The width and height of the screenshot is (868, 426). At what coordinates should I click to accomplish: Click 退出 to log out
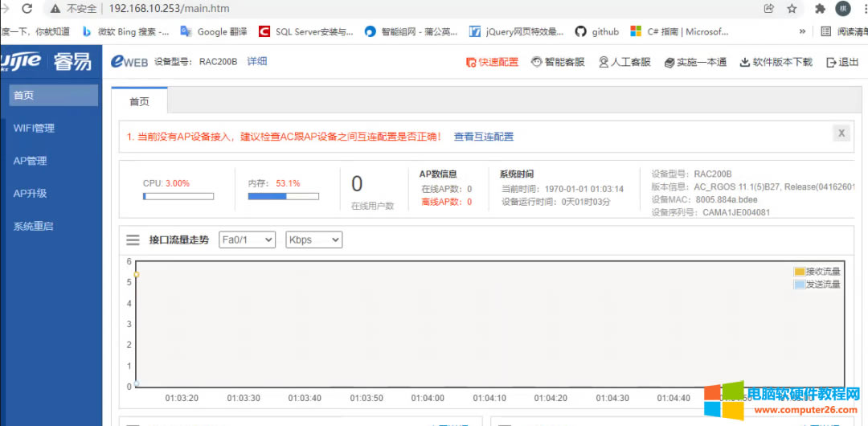[842, 62]
